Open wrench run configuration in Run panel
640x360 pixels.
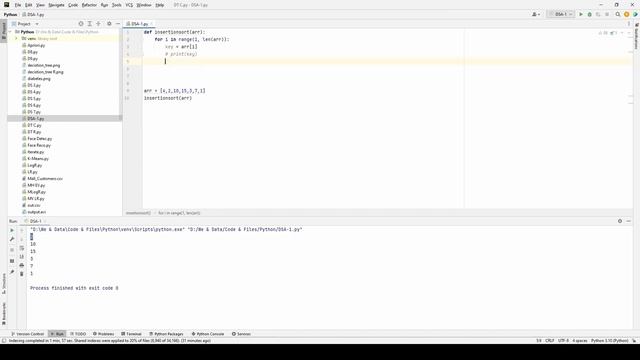click(x=12, y=239)
